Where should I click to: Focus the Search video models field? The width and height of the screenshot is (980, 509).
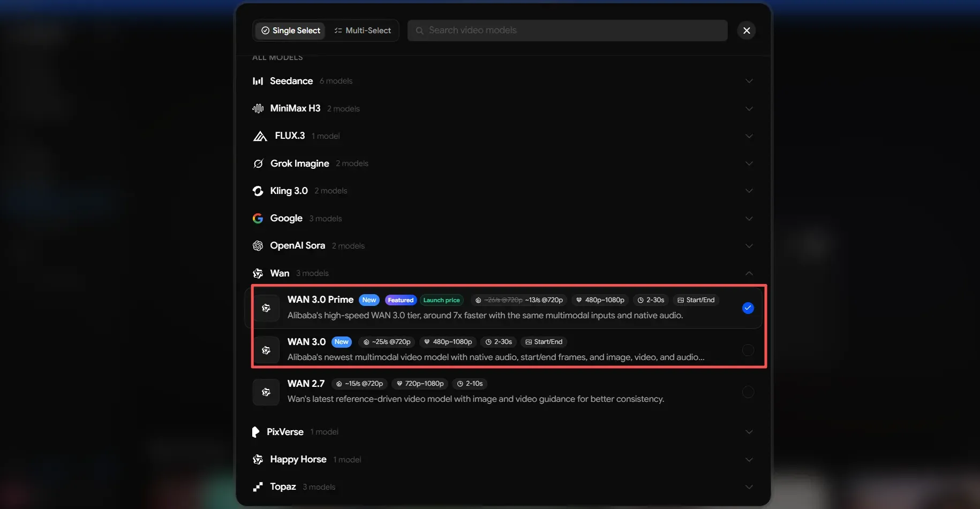(x=568, y=31)
